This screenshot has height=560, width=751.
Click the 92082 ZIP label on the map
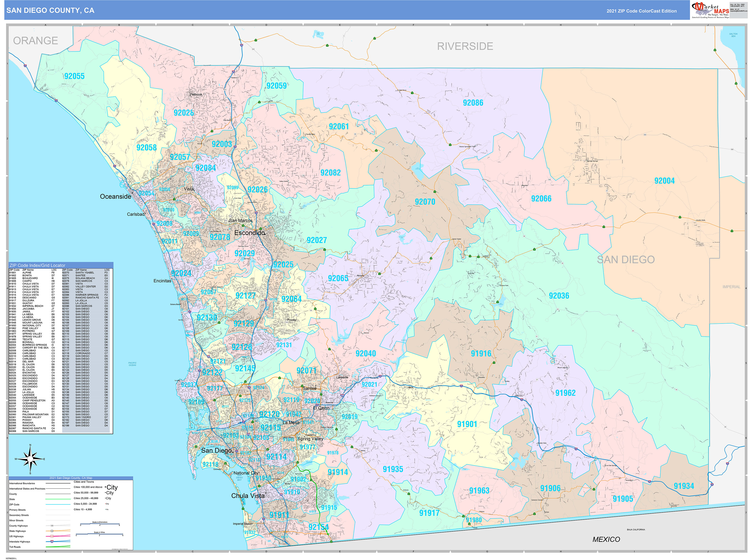(x=330, y=173)
